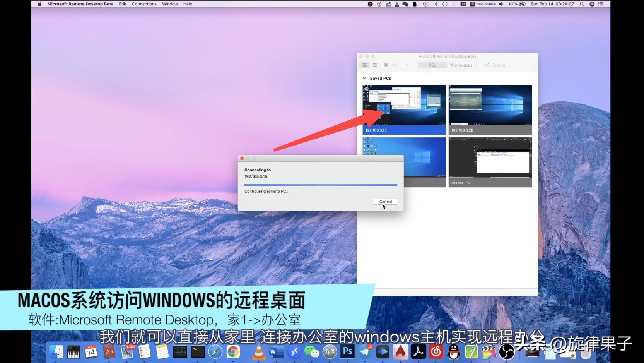Open Reminders from the dock
The width and height of the screenshot is (644, 363).
145,351
